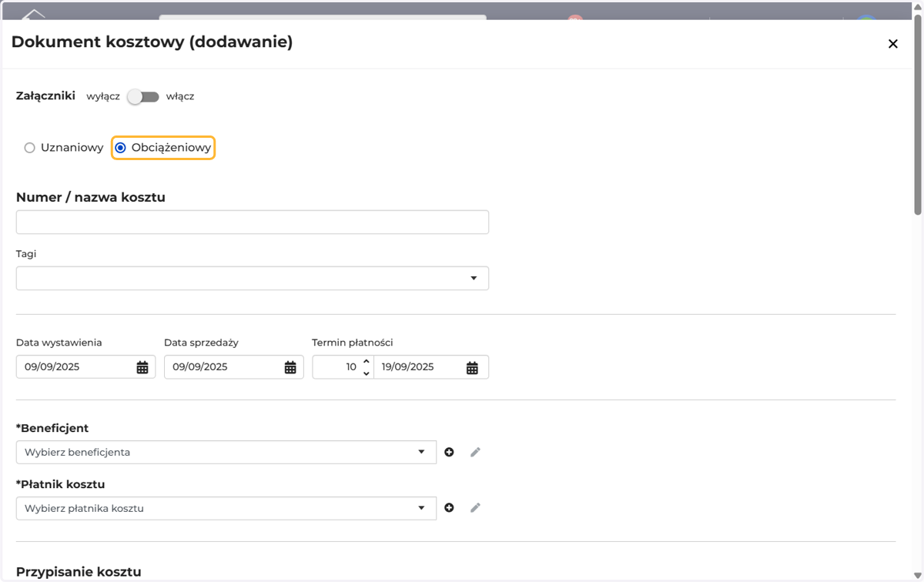Expand the Tagi dropdown
The image size is (924, 582).
[253, 278]
